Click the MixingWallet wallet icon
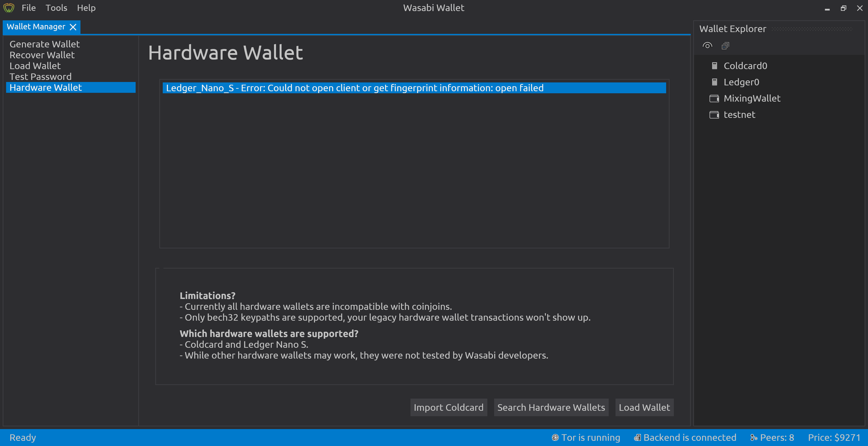 (714, 98)
